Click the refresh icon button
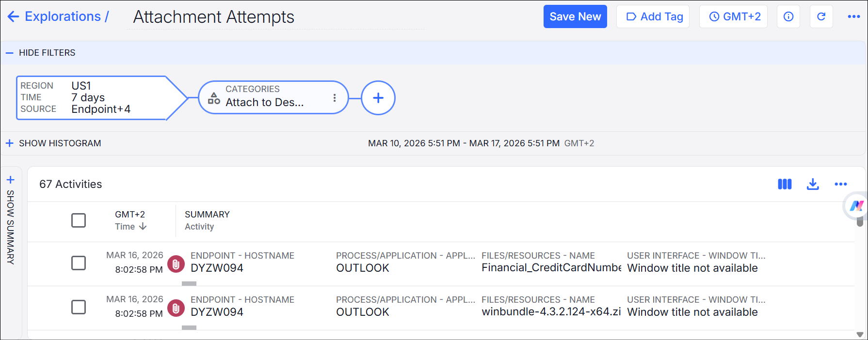This screenshot has width=868, height=340. (821, 16)
